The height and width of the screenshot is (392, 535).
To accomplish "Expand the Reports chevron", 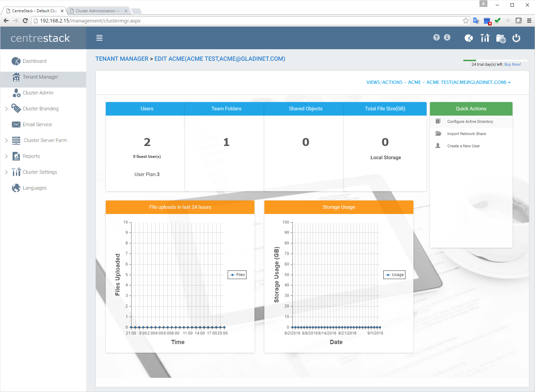I will pos(6,156).
